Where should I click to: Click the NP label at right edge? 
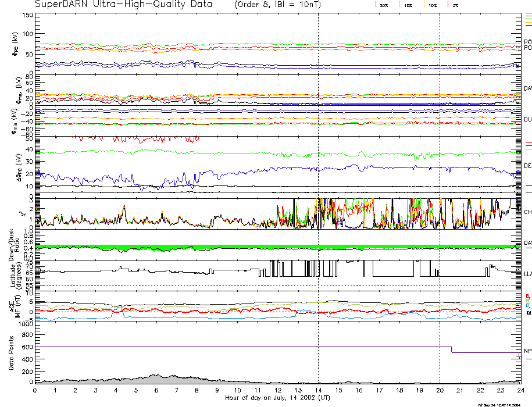(527, 351)
